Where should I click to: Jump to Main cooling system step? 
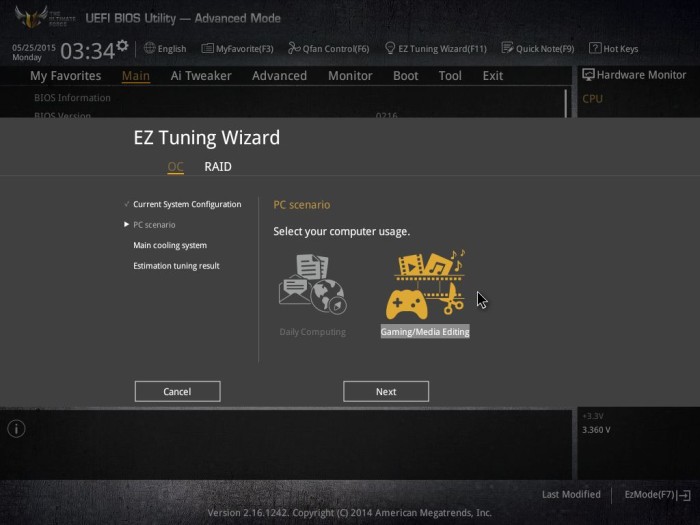coord(170,245)
